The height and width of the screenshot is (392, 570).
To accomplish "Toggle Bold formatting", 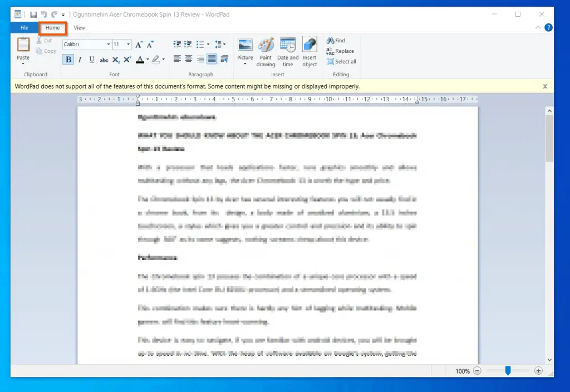I will [x=68, y=59].
